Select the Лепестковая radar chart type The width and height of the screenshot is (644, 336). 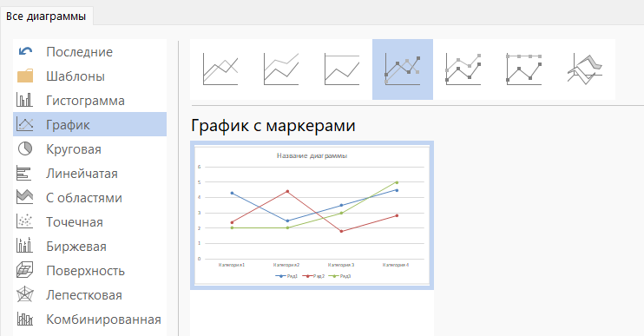[x=90, y=295]
